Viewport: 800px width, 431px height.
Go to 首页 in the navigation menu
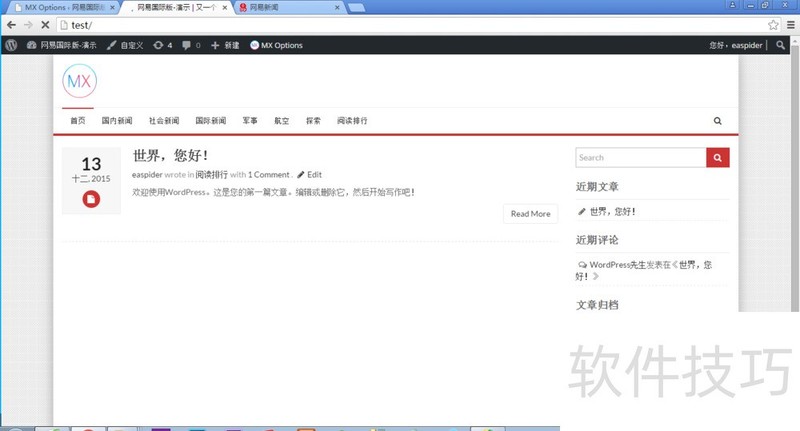(x=78, y=120)
